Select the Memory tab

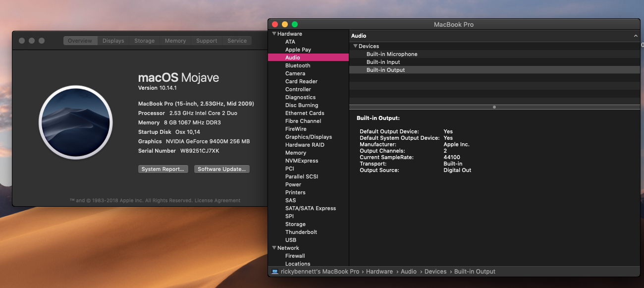175,41
